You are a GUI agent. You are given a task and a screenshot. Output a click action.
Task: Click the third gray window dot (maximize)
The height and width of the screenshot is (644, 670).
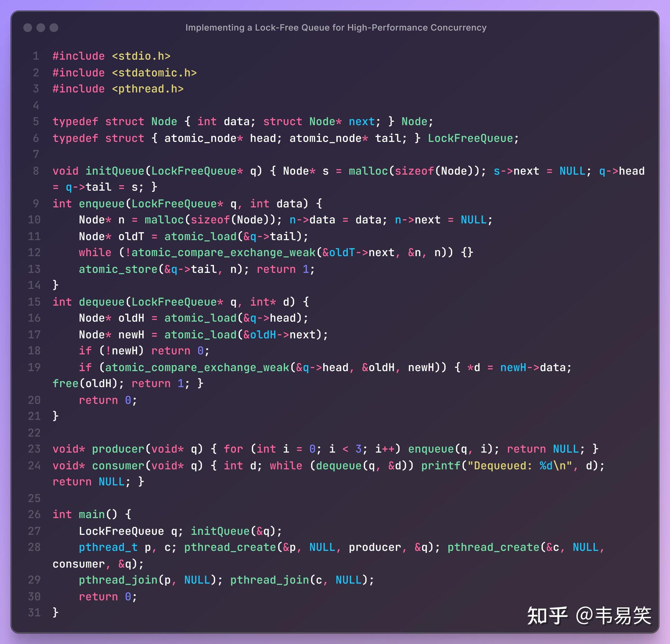pyautogui.click(x=54, y=28)
